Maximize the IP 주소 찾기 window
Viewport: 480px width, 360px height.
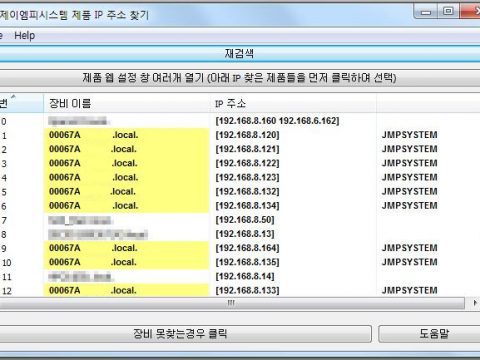[x=448, y=12]
